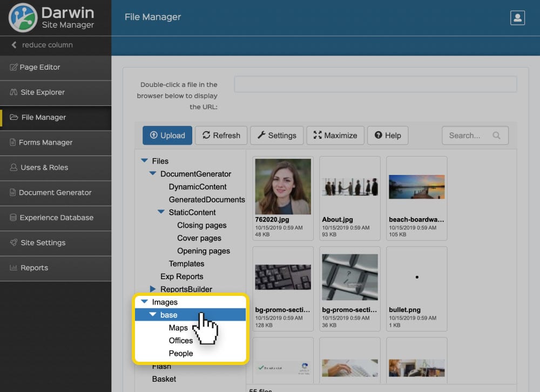Open file manager Settings

coord(277,136)
